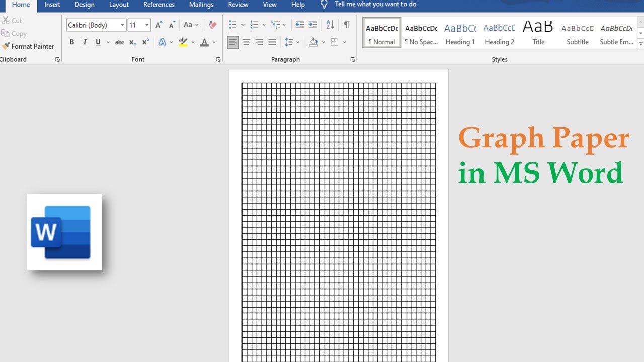Screen dimensions: 644x362
Task: Switch to the Insert tab
Action: (x=52, y=5)
